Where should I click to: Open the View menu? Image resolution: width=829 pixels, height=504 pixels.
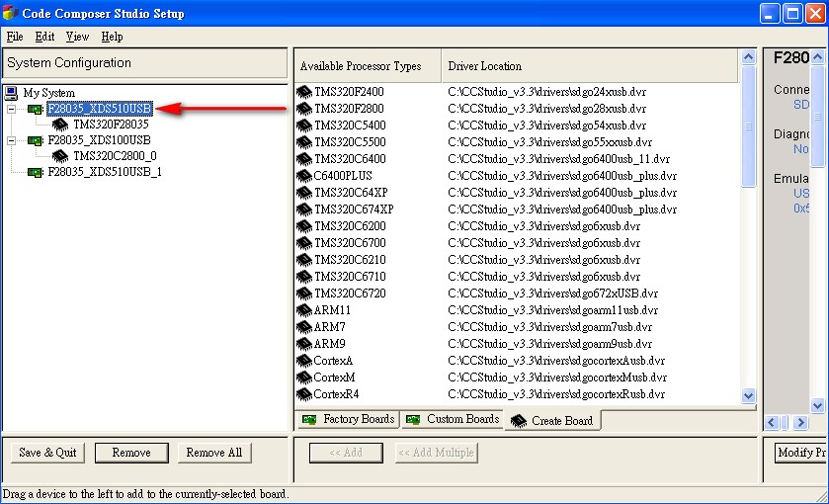click(77, 37)
